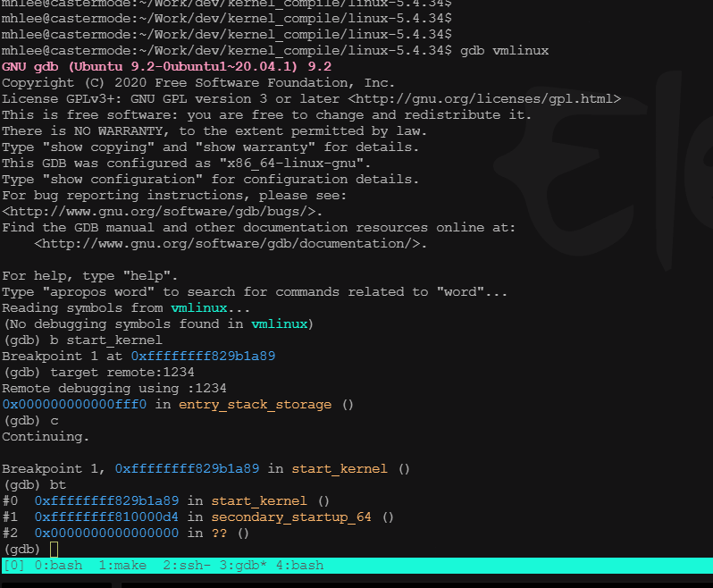Click 'Continuing.' output line

coord(46,437)
